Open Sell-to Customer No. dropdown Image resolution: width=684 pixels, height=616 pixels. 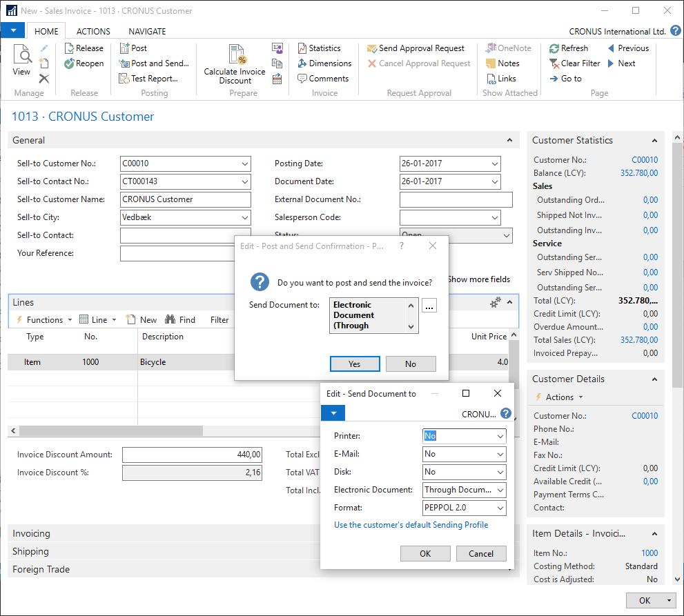[245, 164]
